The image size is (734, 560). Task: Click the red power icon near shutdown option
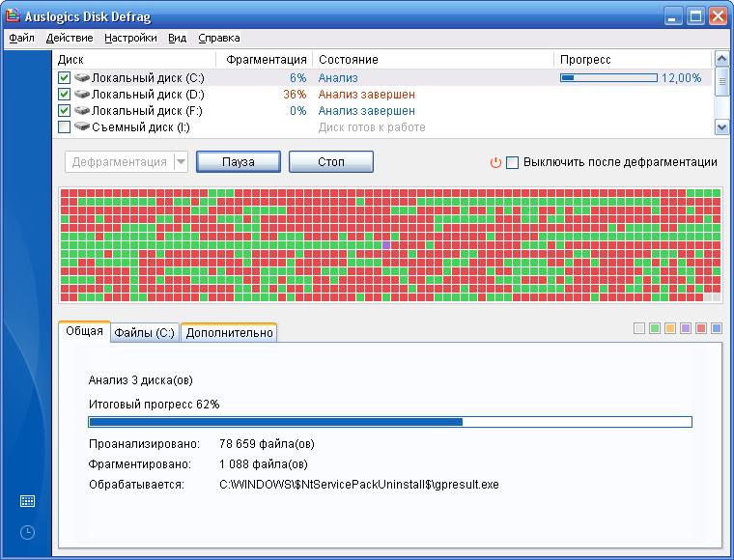pos(495,162)
